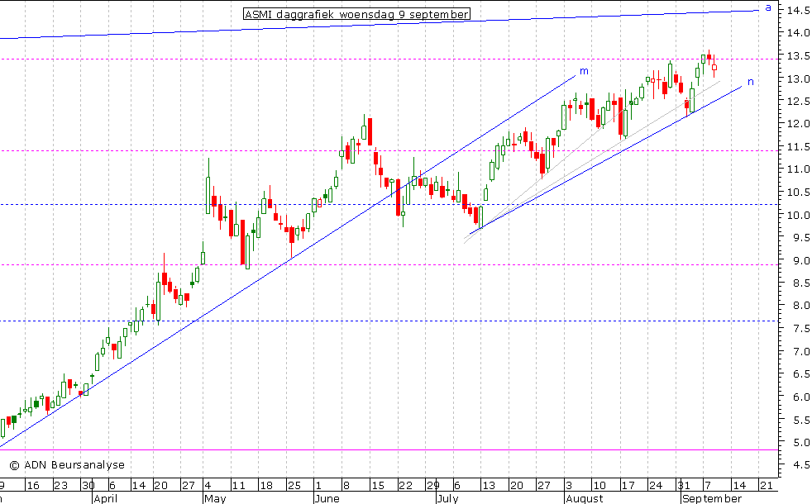Image resolution: width=812 pixels, height=504 pixels.
Task: Click the 'June' month label
Action: [327, 499]
